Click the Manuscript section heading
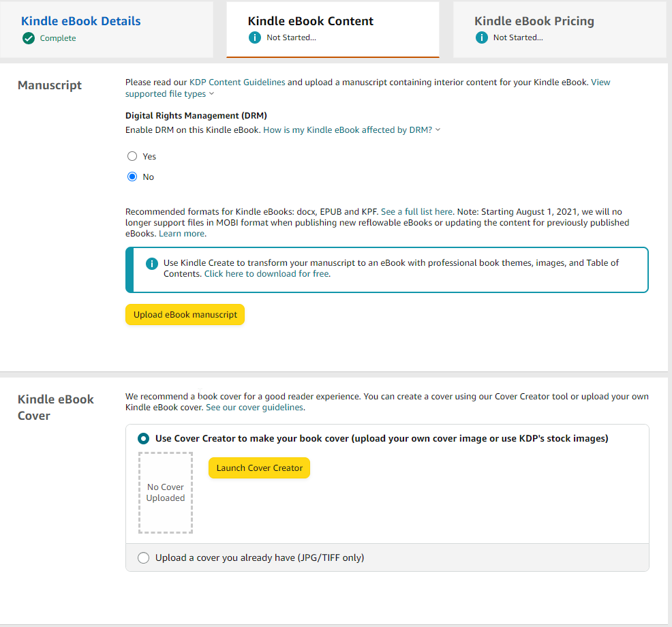This screenshot has height=627, width=672. pos(50,85)
